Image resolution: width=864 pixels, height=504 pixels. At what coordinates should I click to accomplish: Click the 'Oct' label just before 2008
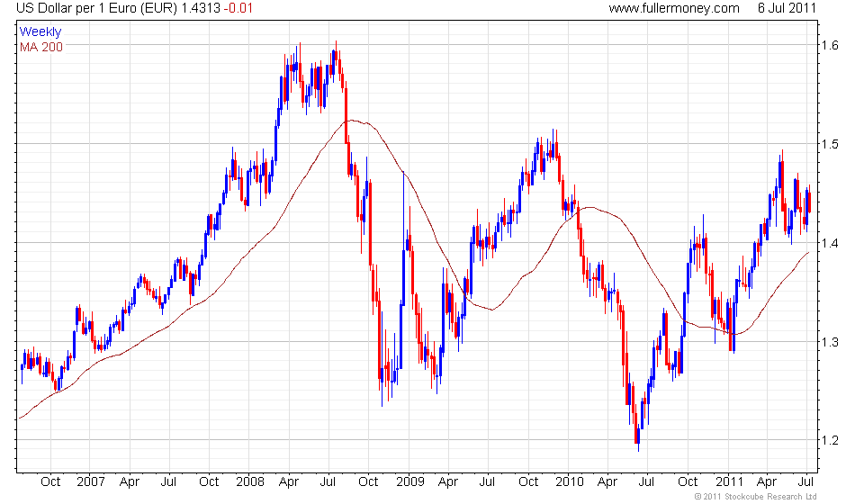tap(209, 482)
